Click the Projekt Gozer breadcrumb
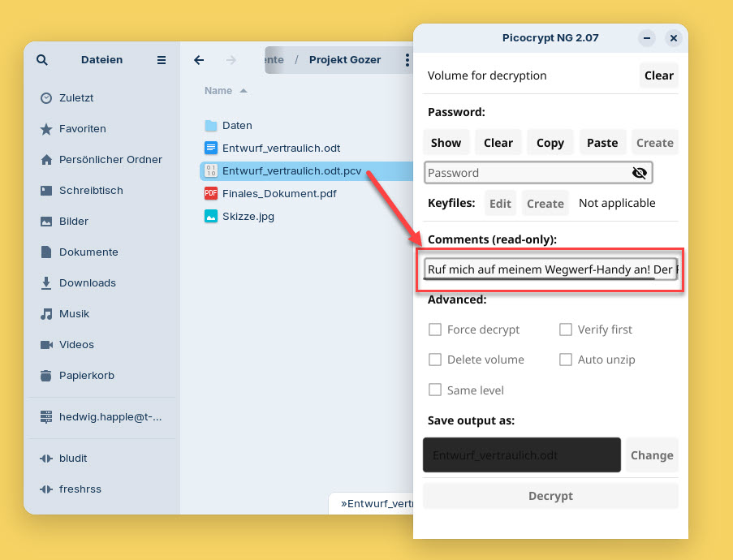The height and width of the screenshot is (560, 733). coord(344,60)
